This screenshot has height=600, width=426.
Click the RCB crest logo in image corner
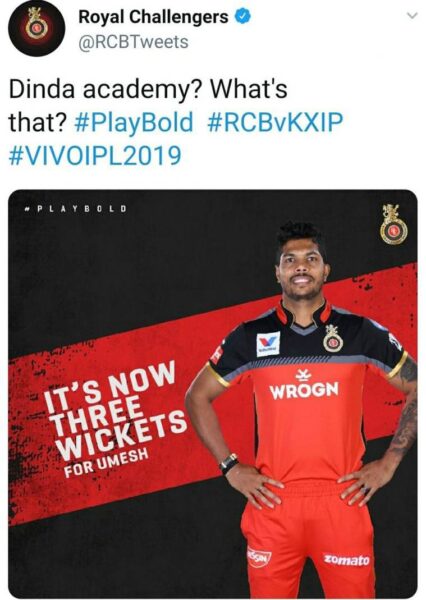[x=393, y=224]
